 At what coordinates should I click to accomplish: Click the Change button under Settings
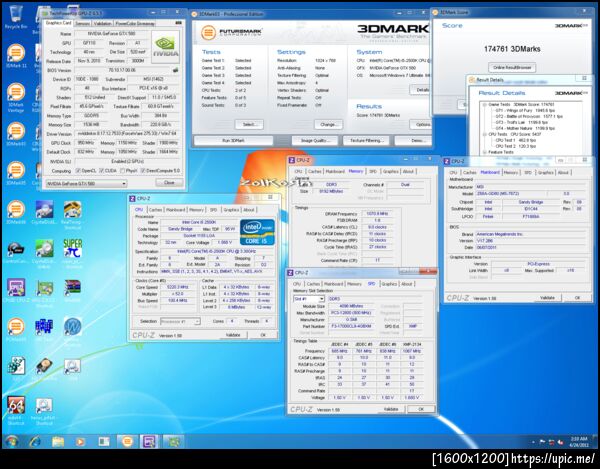328,124
